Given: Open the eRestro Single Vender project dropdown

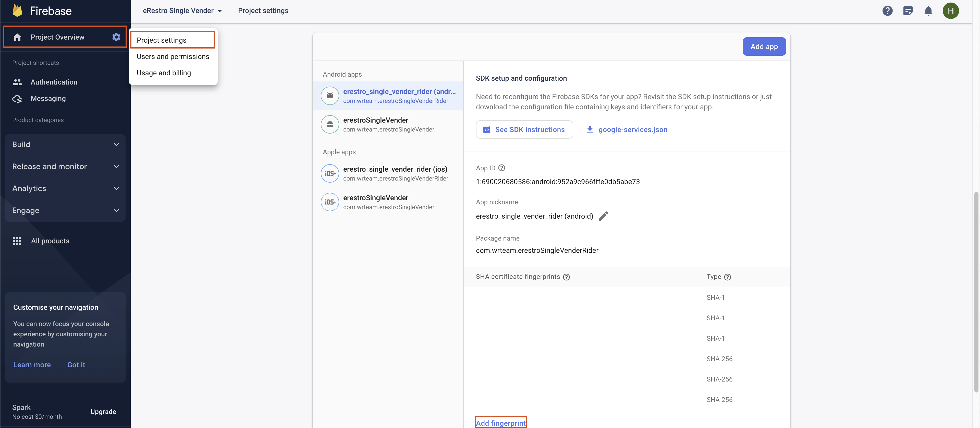Looking at the screenshot, I should point(182,11).
